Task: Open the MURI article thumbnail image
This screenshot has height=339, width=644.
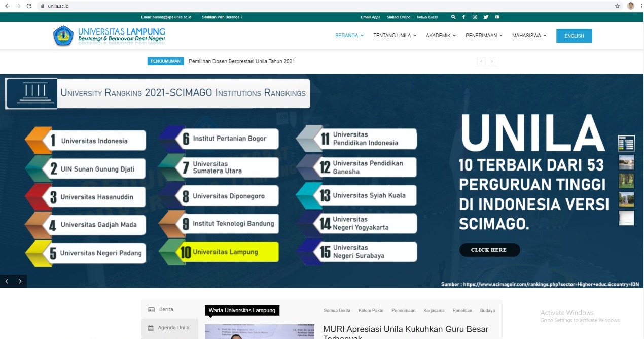Action: click(x=260, y=331)
